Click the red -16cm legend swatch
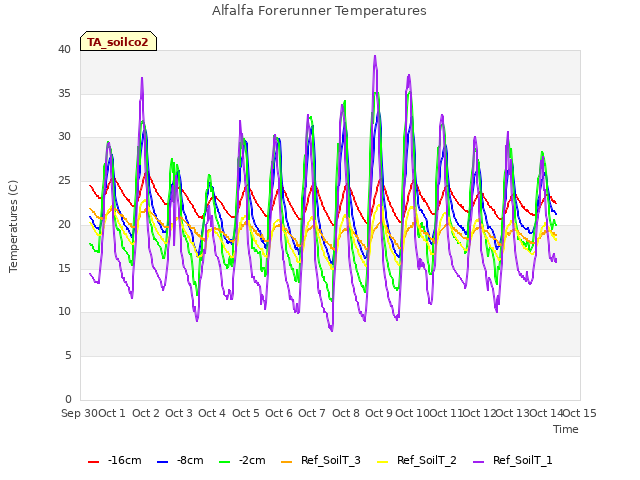Screen dimensions: 640x480 [x=93, y=462]
